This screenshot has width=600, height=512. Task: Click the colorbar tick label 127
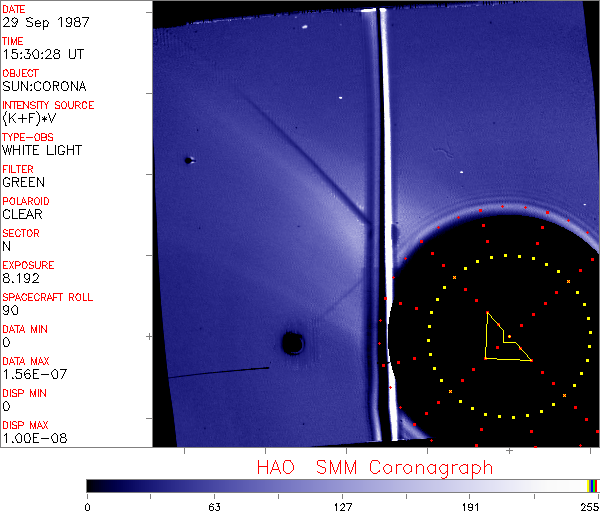click(343, 506)
